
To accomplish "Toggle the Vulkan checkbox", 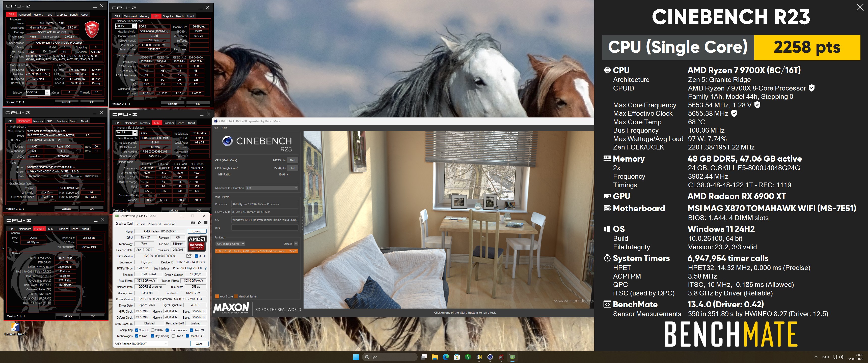I will point(137,336).
